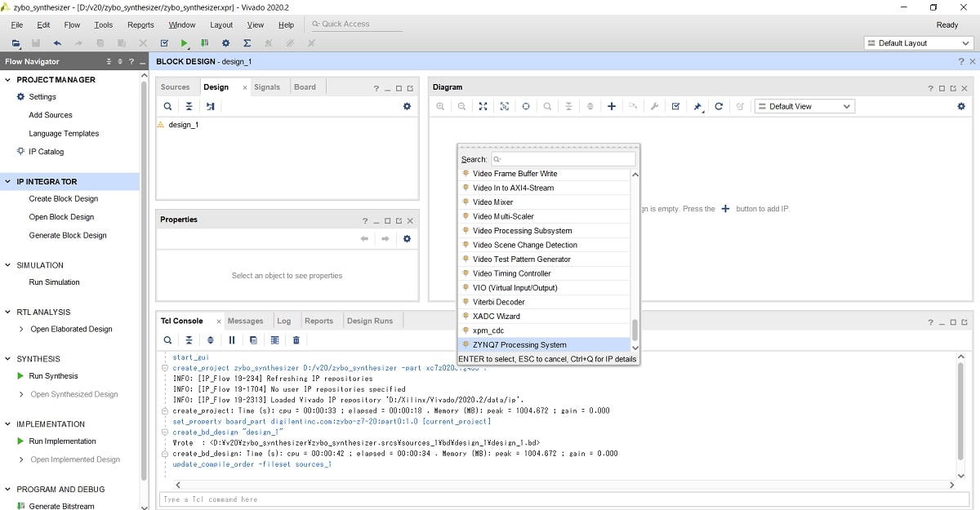Close the Tcl Console tab with X

click(218, 322)
